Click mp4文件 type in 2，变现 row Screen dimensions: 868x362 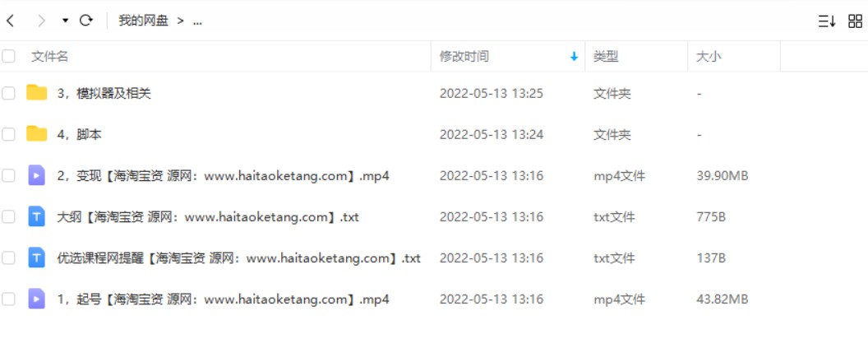pos(619,176)
